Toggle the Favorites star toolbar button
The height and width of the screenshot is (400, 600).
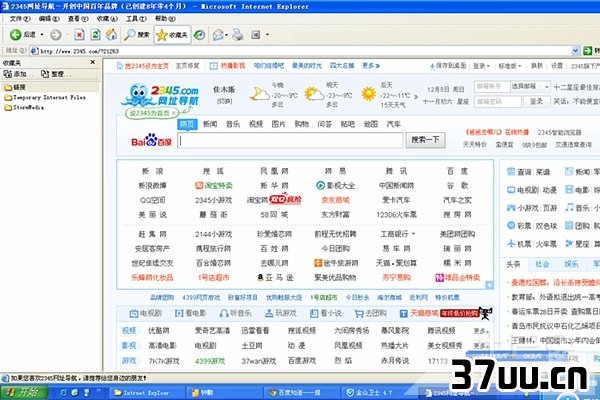[172, 35]
